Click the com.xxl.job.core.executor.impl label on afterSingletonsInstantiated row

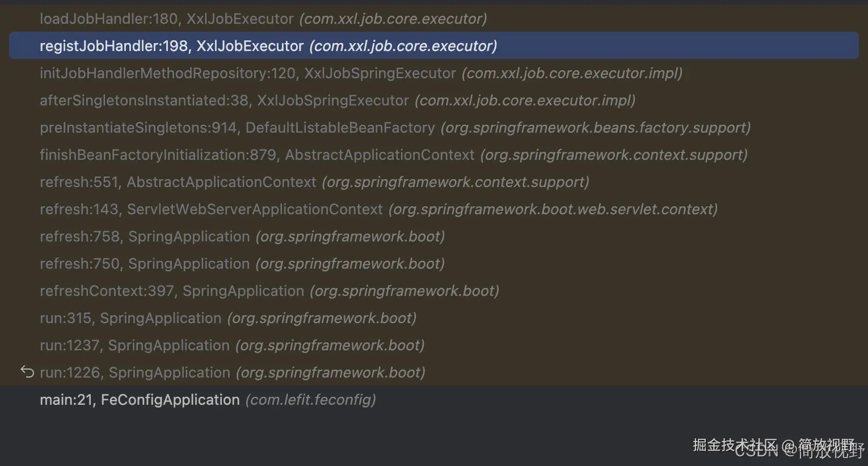(525, 100)
